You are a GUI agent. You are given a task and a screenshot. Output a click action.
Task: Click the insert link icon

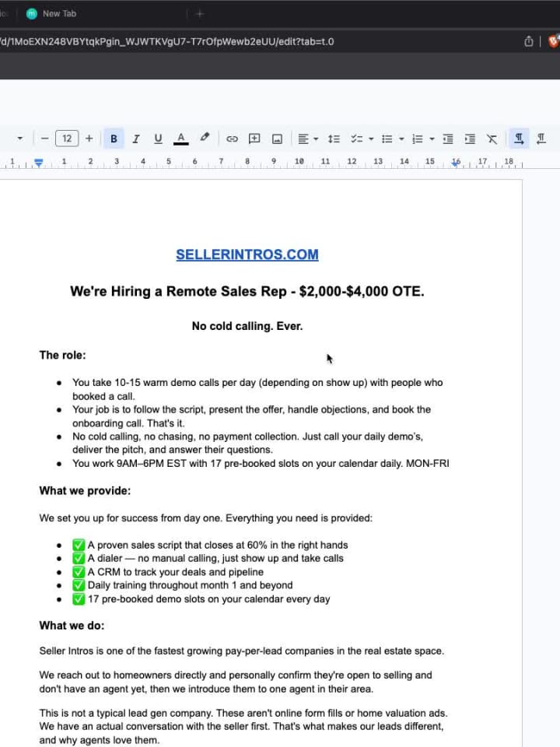click(232, 139)
